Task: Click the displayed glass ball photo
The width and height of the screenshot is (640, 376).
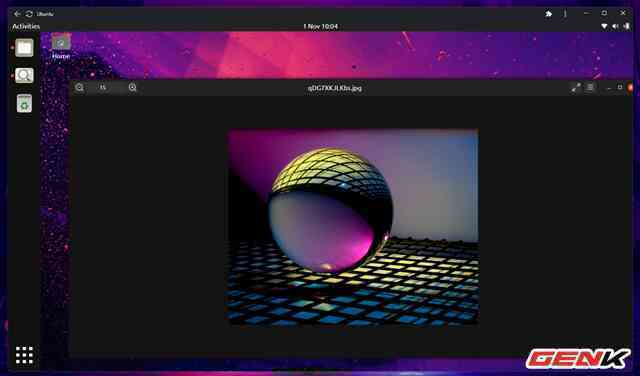Action: [x=353, y=227]
